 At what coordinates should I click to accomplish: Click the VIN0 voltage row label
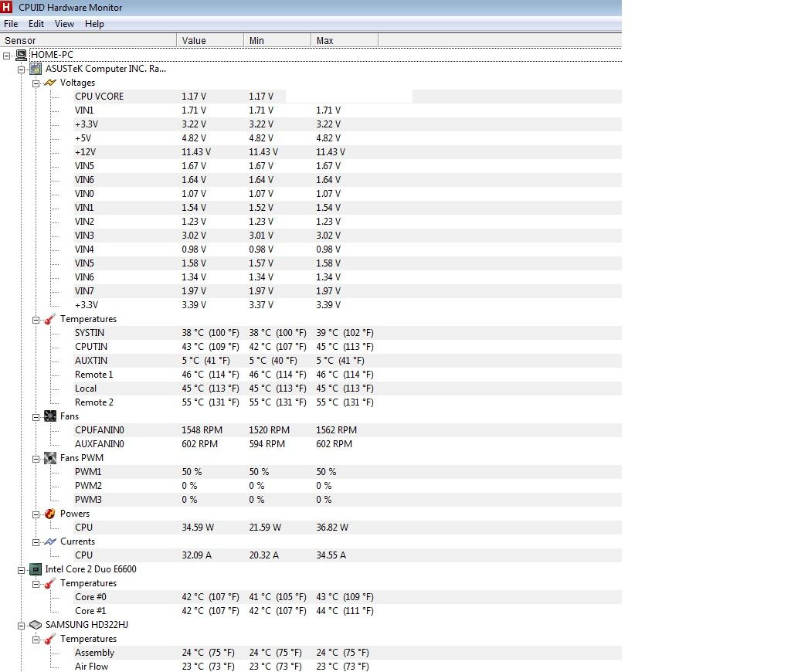[84, 194]
